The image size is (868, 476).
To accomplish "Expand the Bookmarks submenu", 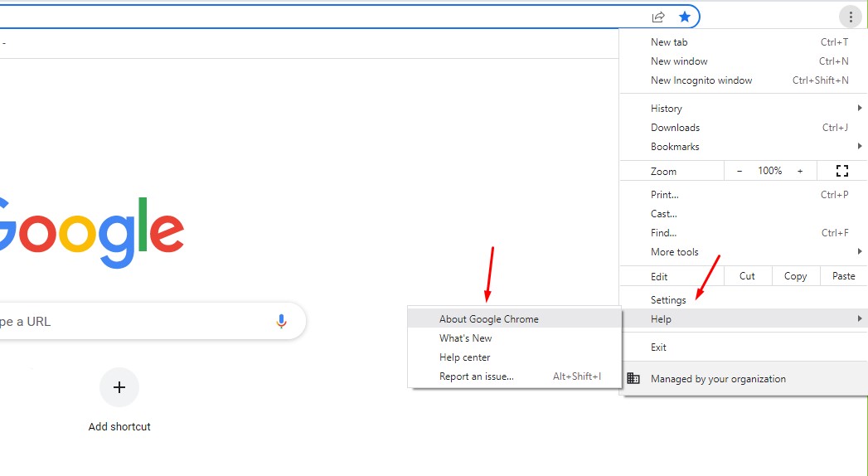I will point(744,147).
